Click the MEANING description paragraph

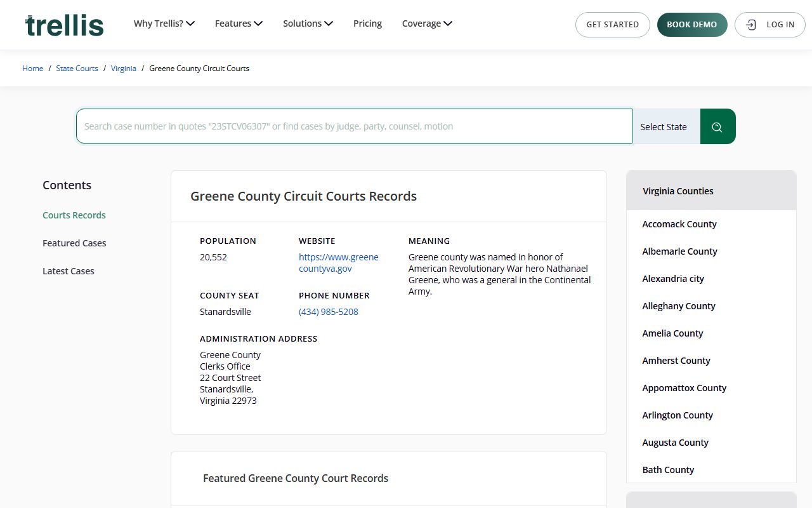tap(499, 274)
